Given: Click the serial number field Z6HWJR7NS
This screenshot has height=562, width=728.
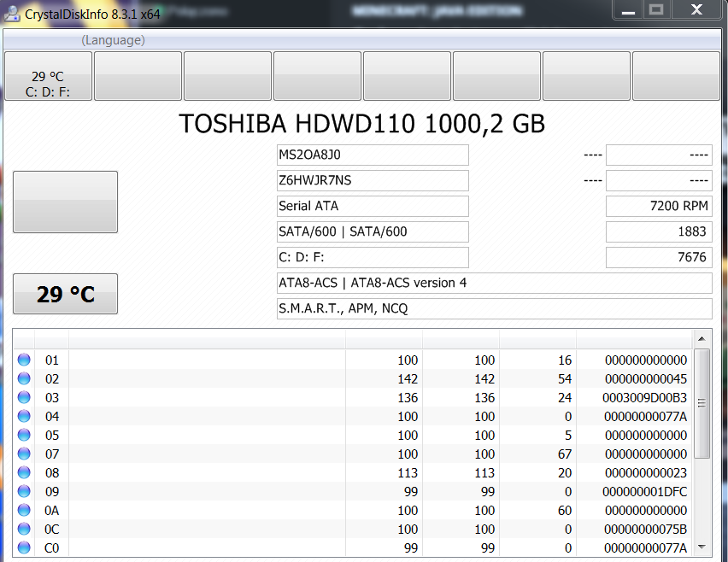Looking at the screenshot, I should click(373, 180).
